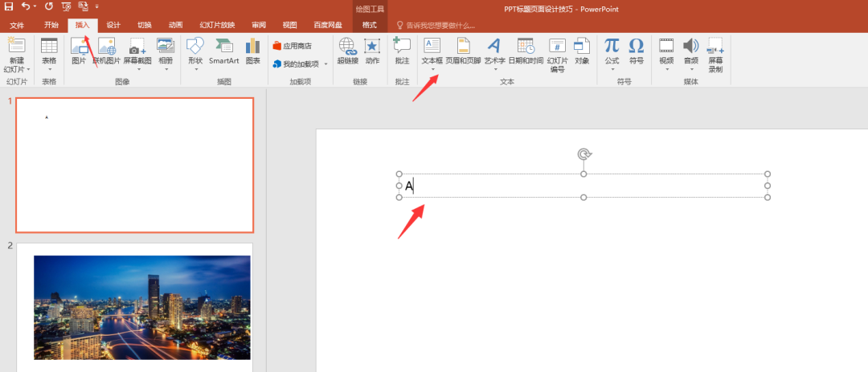
Task: Open the 文件 file menu
Action: (x=17, y=25)
